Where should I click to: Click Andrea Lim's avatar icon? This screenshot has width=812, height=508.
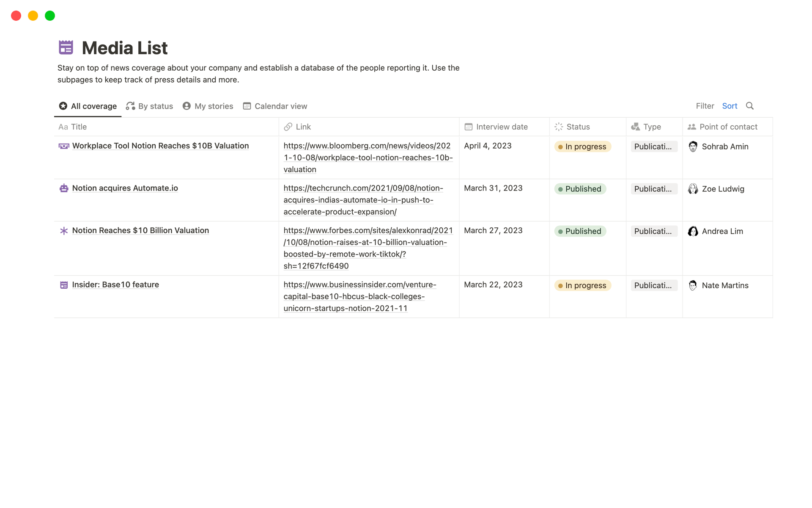[x=693, y=231]
